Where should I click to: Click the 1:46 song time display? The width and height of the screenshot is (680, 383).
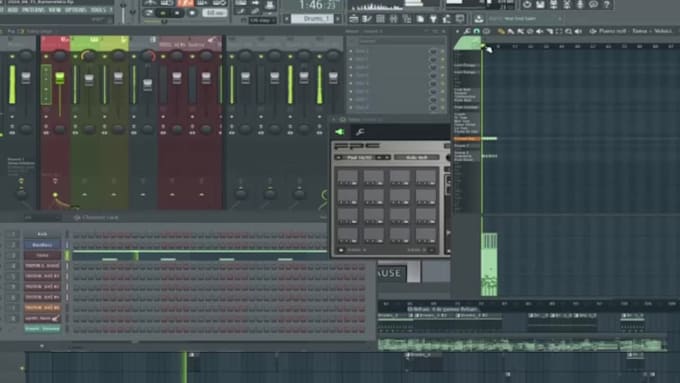317,5
